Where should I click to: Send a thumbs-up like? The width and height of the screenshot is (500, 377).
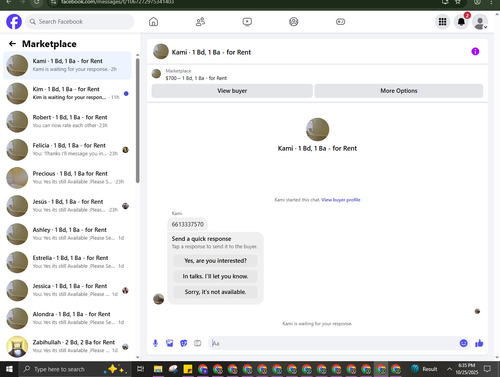pyautogui.click(x=479, y=343)
